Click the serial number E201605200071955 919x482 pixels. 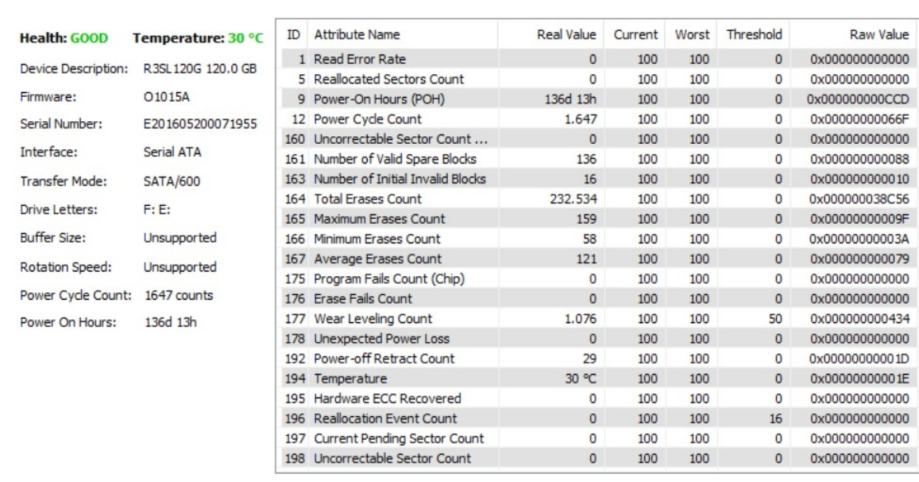(200, 124)
